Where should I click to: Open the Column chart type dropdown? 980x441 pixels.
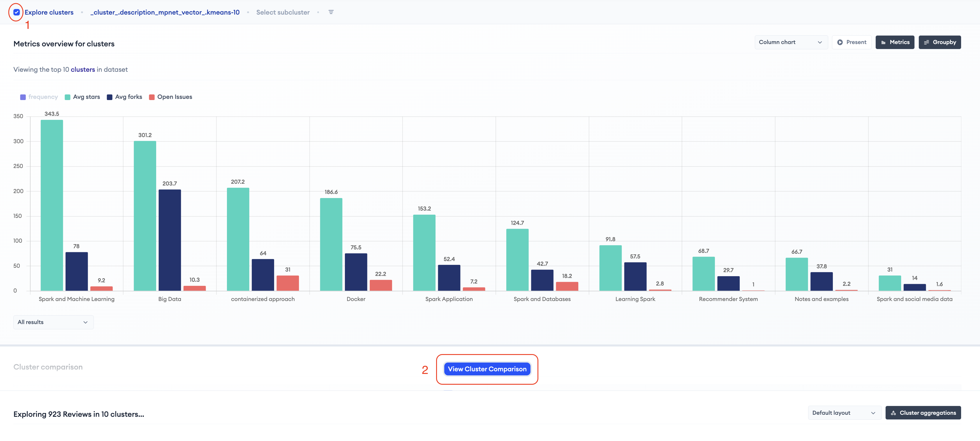[791, 42]
